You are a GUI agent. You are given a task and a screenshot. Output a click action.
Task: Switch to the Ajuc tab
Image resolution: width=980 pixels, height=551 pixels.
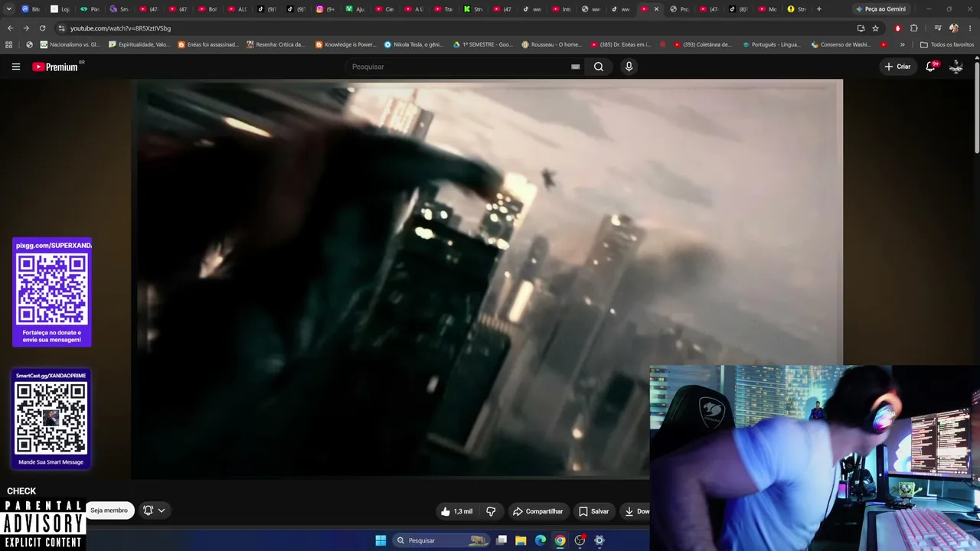(355, 9)
